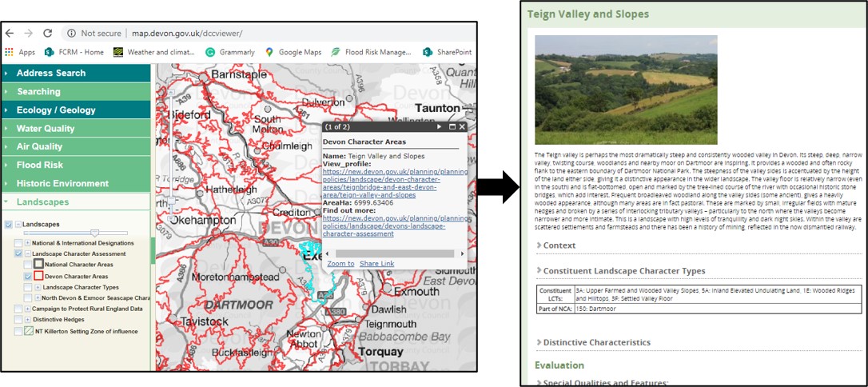The height and width of the screenshot is (387, 868).
Task: Click the map zoom level slider handle
Action: tap(173, 201)
